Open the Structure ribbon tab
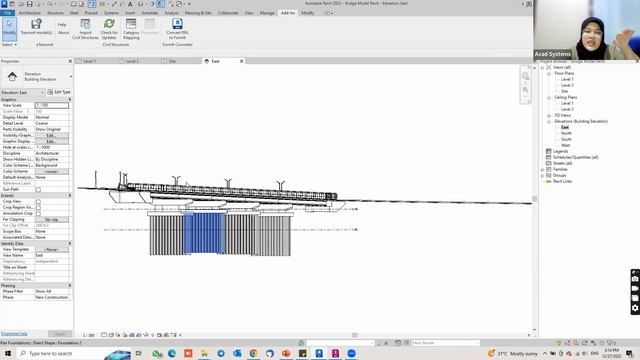Viewport: 640px width, 360px height. [55, 13]
